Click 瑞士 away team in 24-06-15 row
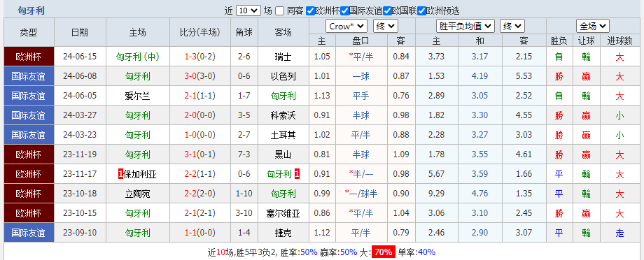644x260 pixels. tap(283, 57)
